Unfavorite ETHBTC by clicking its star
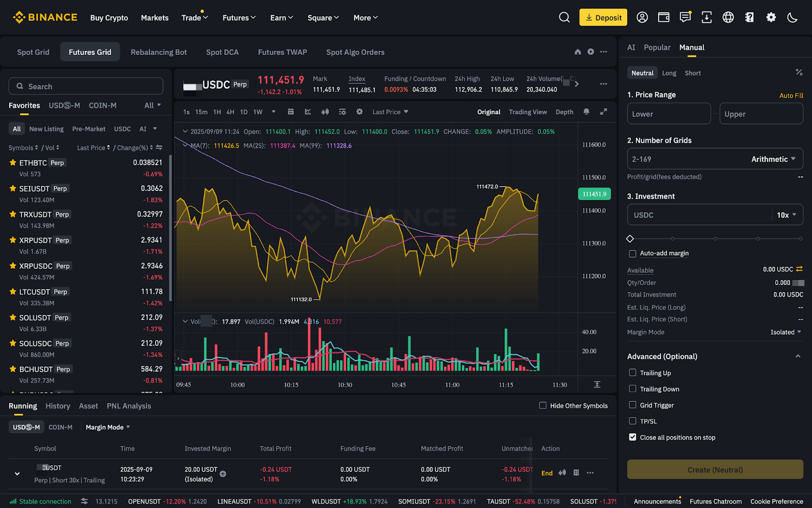 tap(12, 163)
